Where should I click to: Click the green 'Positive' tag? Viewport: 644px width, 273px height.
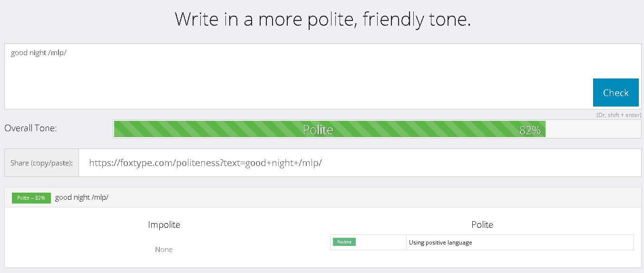[344, 242]
